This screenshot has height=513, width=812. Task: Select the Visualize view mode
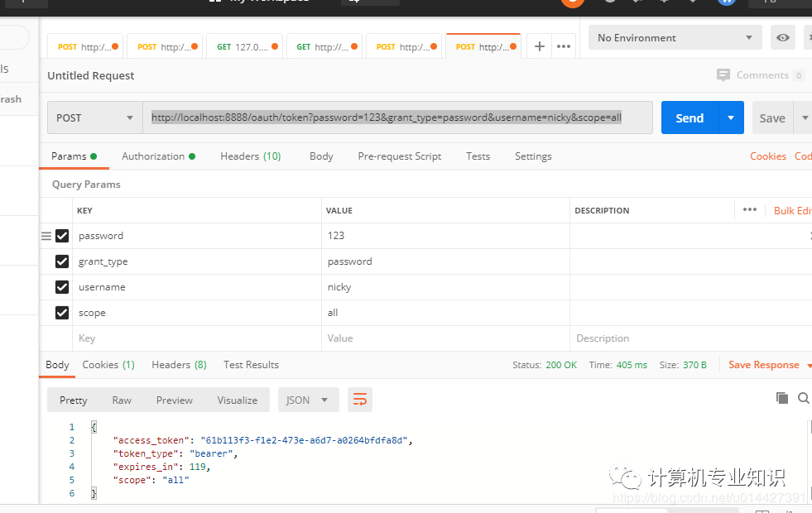point(238,400)
